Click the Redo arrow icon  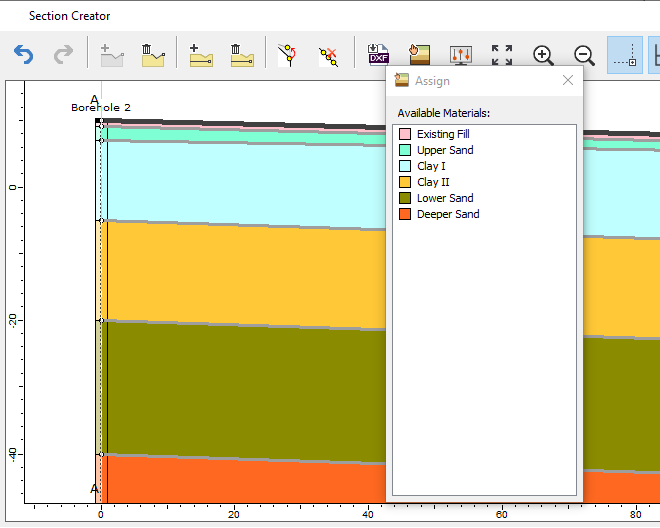[x=62, y=55]
